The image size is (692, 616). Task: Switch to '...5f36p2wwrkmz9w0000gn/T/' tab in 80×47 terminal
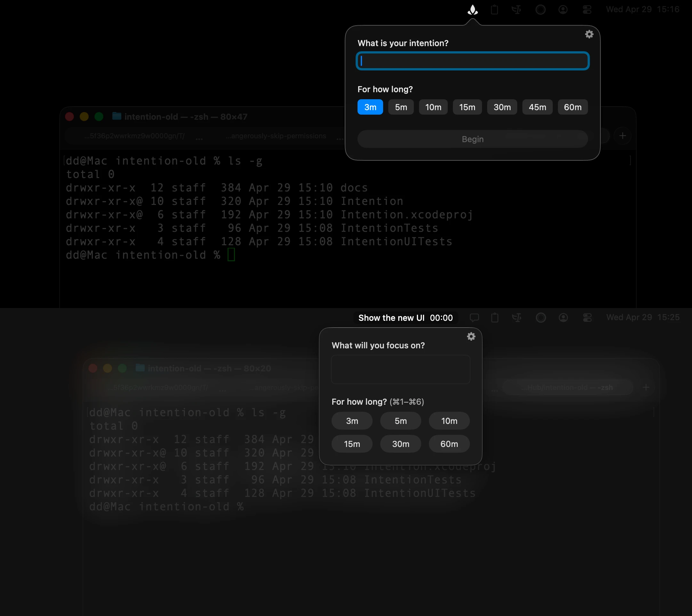coord(134,136)
